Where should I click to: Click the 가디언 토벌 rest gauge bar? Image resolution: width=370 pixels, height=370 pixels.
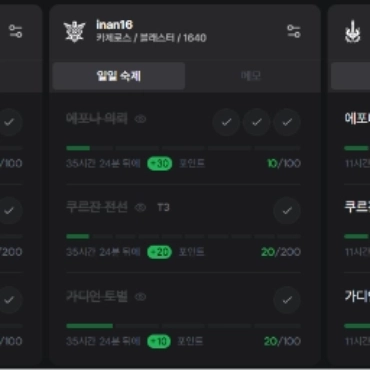click(x=183, y=325)
